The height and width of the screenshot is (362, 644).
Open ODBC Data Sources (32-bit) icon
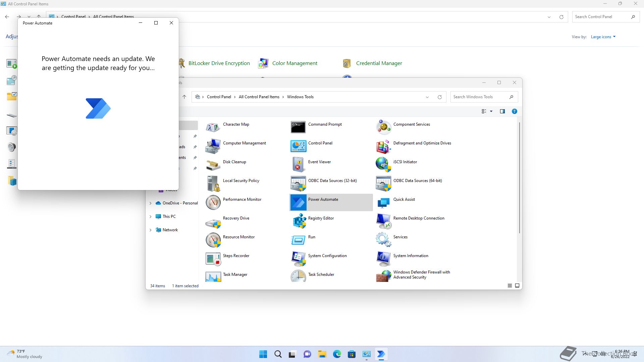(x=298, y=184)
